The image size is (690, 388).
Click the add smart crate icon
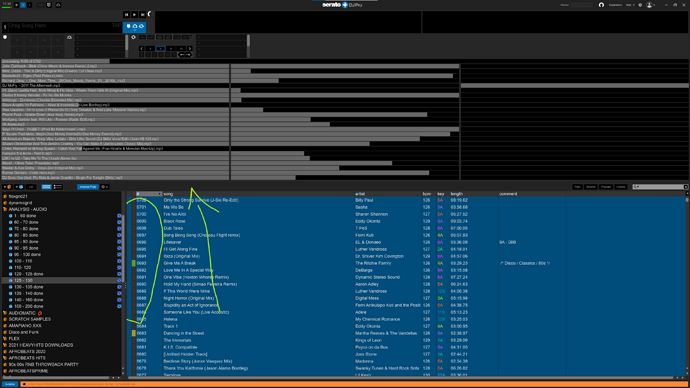pyautogui.click(x=19, y=187)
